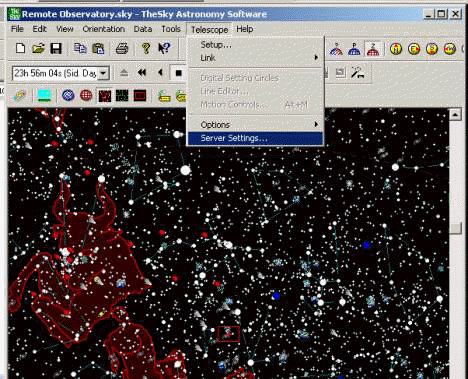Click the grayed camera icon beside the wand
Viewport: 468px width, 379px height.
coord(340,73)
